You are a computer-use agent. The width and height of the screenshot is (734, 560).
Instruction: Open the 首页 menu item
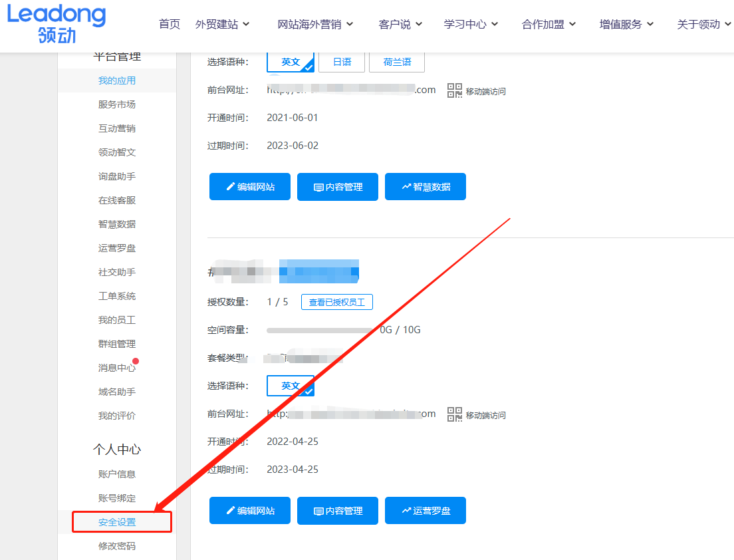pos(169,23)
